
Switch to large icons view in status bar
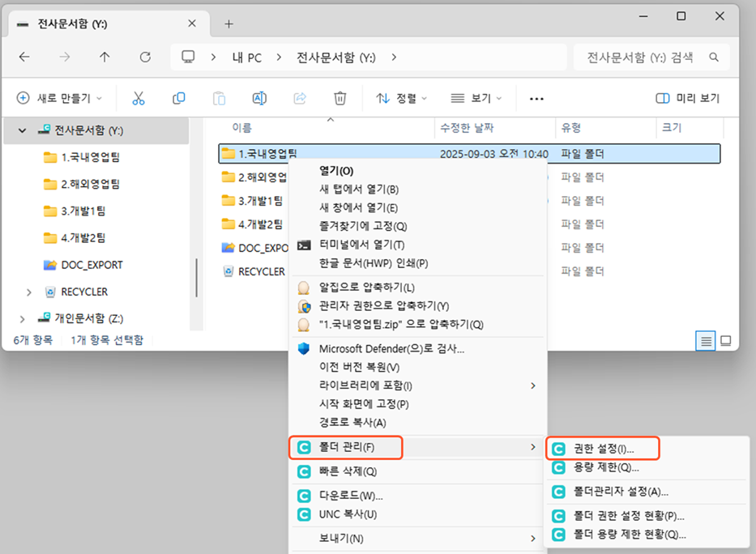726,340
